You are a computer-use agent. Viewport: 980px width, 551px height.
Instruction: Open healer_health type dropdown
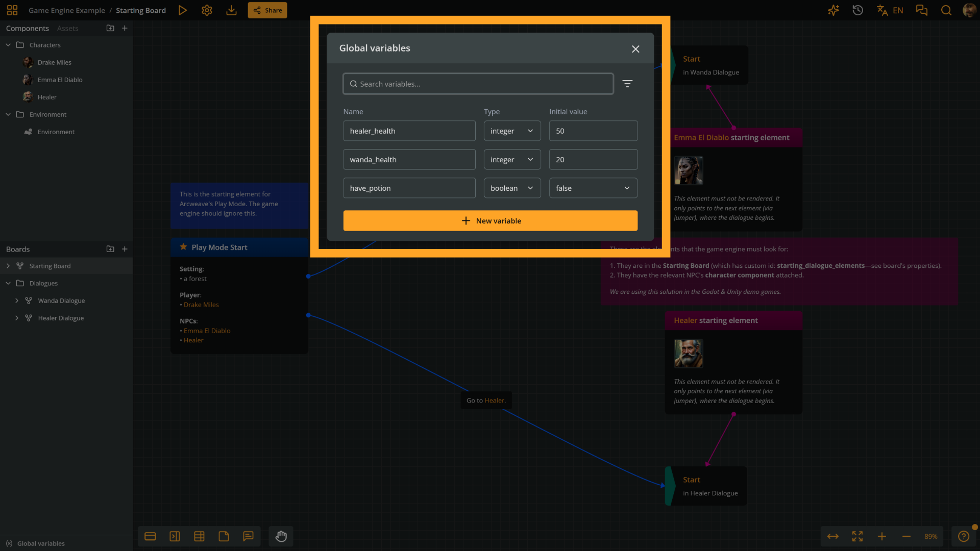pyautogui.click(x=512, y=131)
